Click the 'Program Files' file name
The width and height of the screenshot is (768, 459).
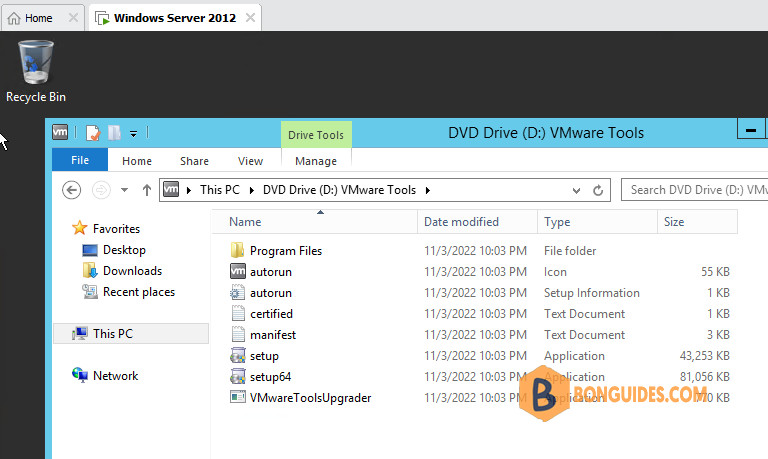tap(286, 251)
